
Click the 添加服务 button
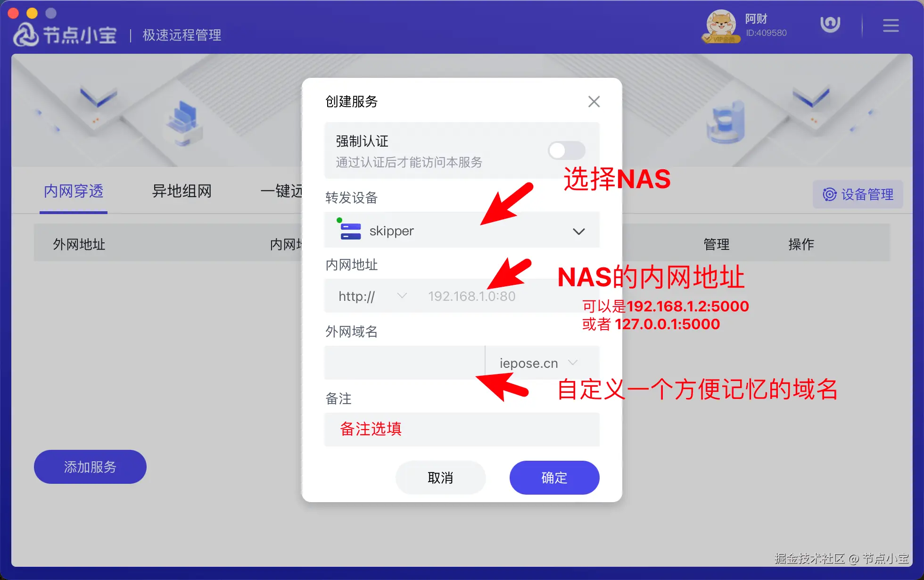coord(90,467)
